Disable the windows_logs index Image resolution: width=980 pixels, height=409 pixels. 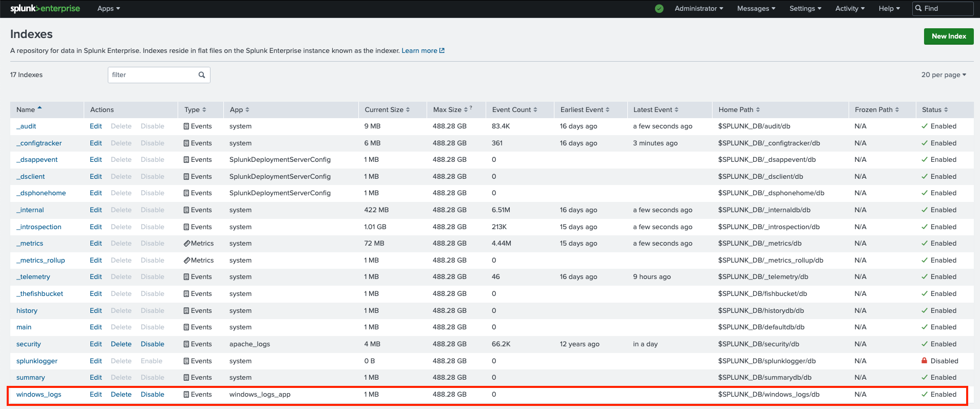[x=152, y=395]
